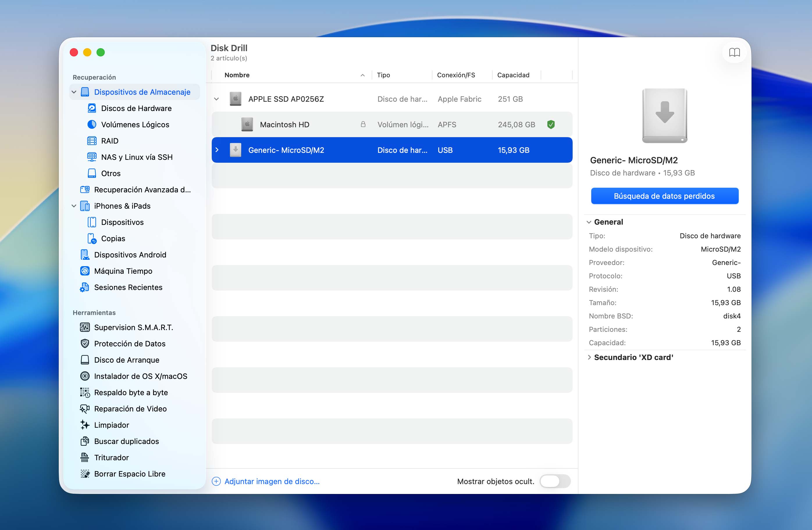Click the Limpiador sparkle icon
This screenshot has height=530, width=812.
pyautogui.click(x=85, y=425)
